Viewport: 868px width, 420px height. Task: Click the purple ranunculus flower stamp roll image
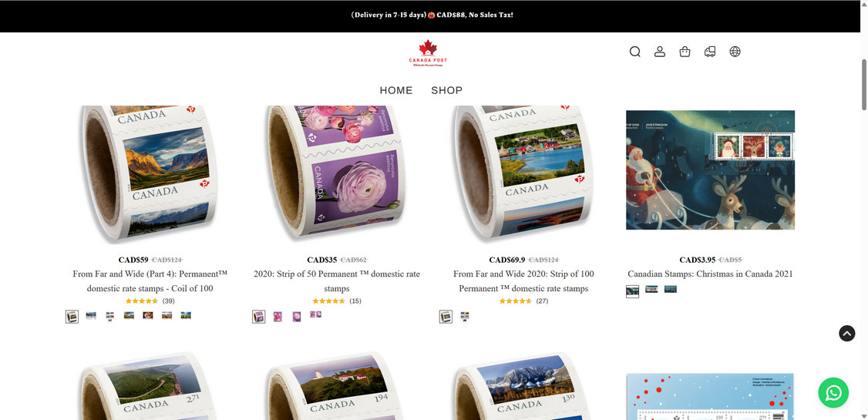pos(337,173)
